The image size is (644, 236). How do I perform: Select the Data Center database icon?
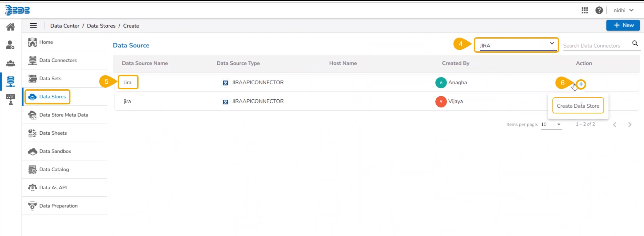click(11, 81)
